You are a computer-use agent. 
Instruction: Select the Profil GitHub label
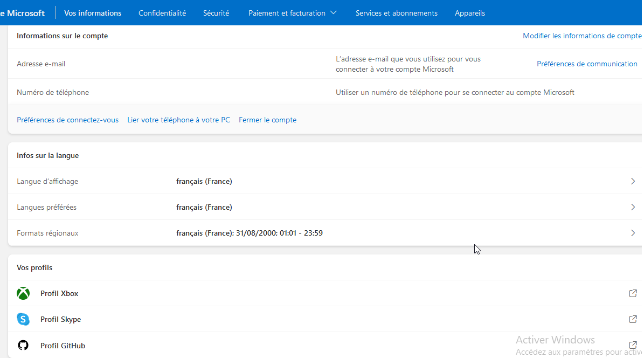tap(63, 346)
